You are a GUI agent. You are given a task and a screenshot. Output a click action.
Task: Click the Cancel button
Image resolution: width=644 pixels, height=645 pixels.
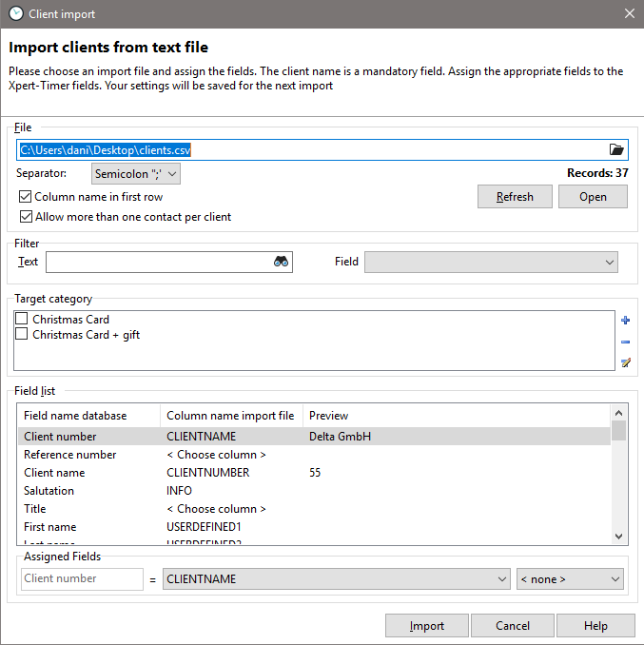click(x=513, y=626)
